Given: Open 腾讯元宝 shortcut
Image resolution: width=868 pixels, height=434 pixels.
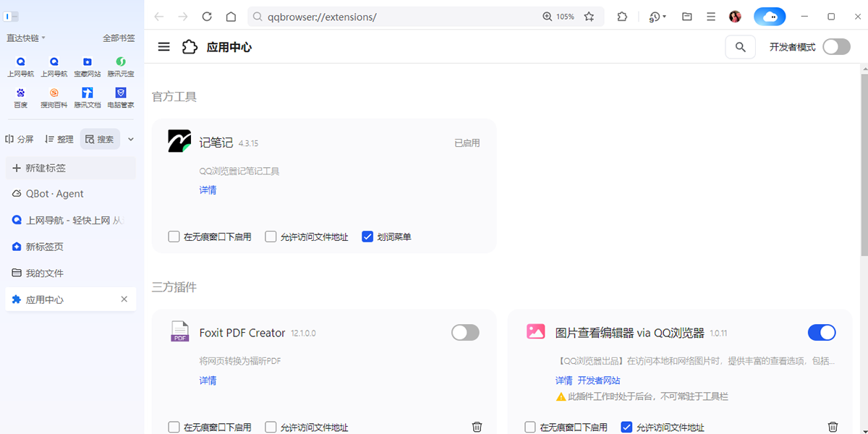Looking at the screenshot, I should 121,67.
